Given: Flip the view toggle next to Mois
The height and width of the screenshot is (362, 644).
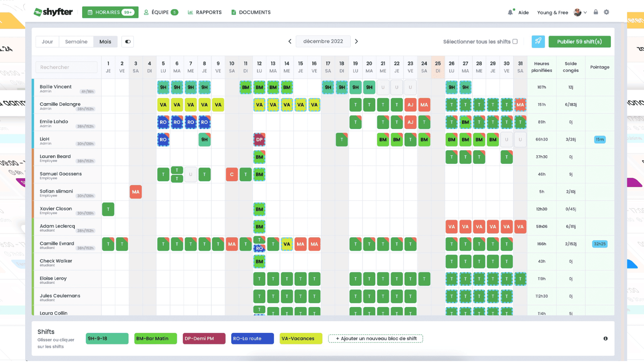Looking at the screenshot, I should tap(127, 42).
